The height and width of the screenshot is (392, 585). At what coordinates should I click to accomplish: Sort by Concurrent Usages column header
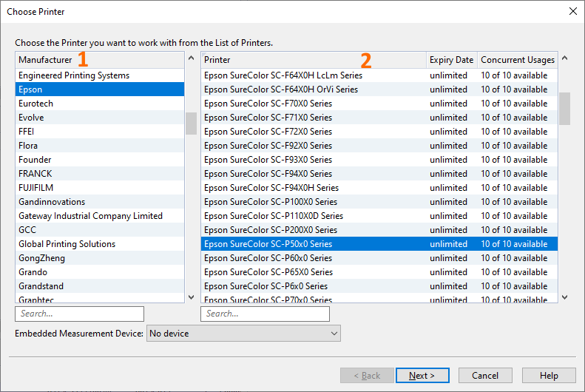pyautogui.click(x=517, y=60)
